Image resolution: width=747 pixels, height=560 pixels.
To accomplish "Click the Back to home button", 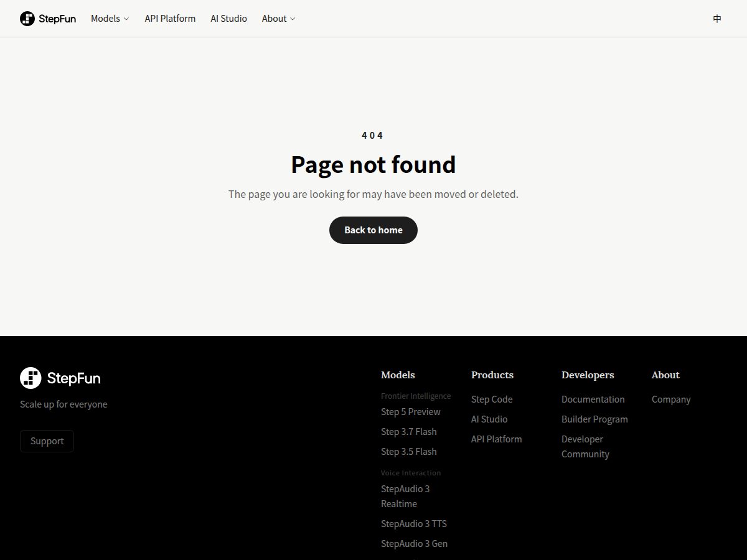I will pos(374,230).
